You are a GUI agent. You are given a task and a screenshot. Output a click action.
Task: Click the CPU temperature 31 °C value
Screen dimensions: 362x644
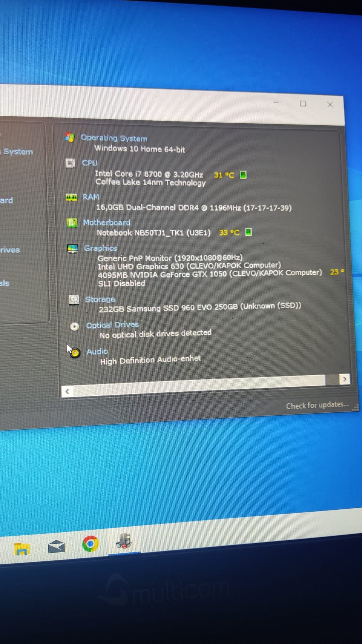(x=224, y=175)
